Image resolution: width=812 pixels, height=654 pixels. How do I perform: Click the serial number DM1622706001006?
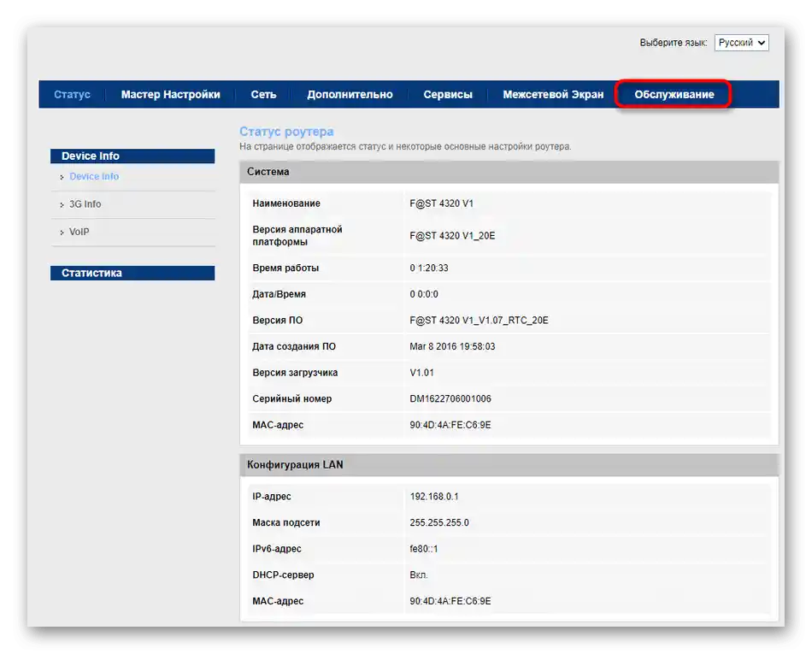point(450,398)
